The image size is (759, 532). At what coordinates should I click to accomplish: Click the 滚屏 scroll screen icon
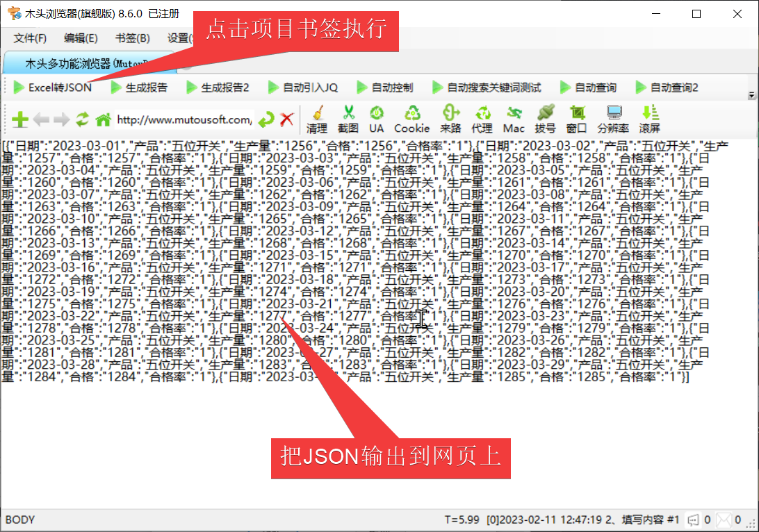(x=650, y=119)
